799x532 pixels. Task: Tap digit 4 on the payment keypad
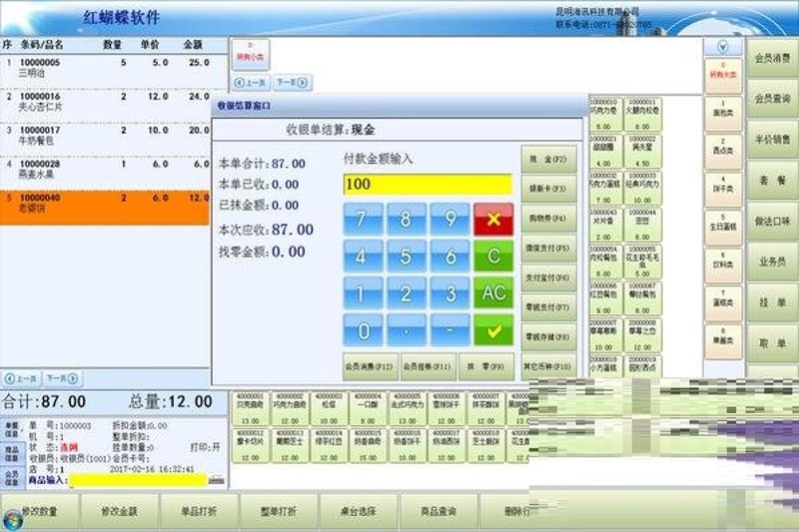(363, 257)
